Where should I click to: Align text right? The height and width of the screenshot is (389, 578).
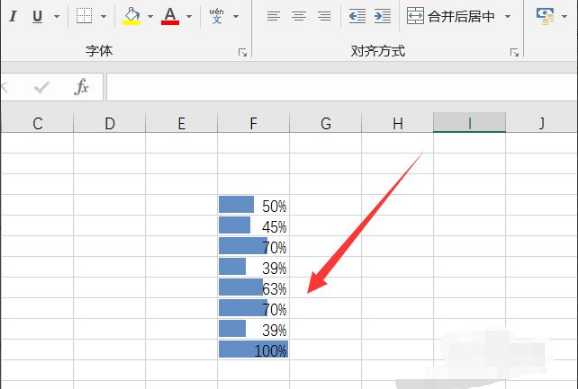[x=324, y=16]
